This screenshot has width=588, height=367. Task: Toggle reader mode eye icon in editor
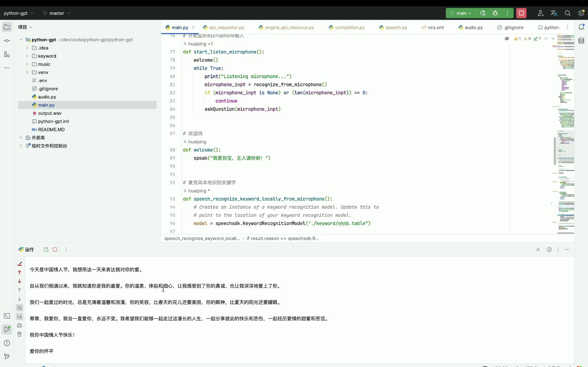(x=507, y=39)
